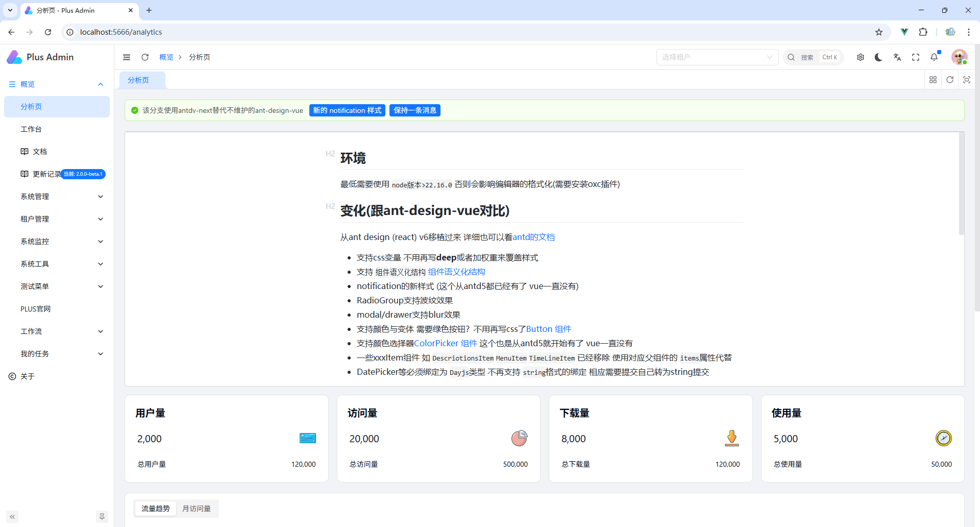Open the 工作台 menu item
Screen dimensions: 980x527
tap(57, 129)
